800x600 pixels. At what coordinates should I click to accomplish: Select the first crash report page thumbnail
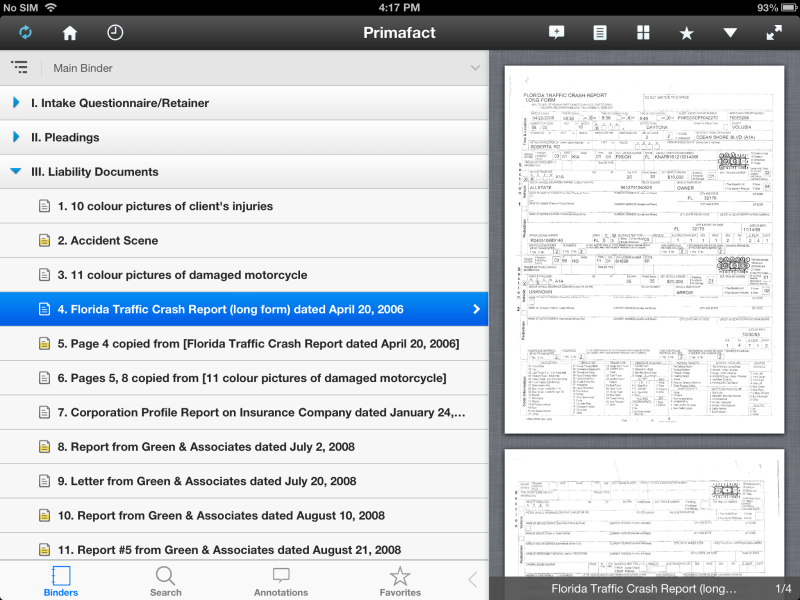[644, 249]
